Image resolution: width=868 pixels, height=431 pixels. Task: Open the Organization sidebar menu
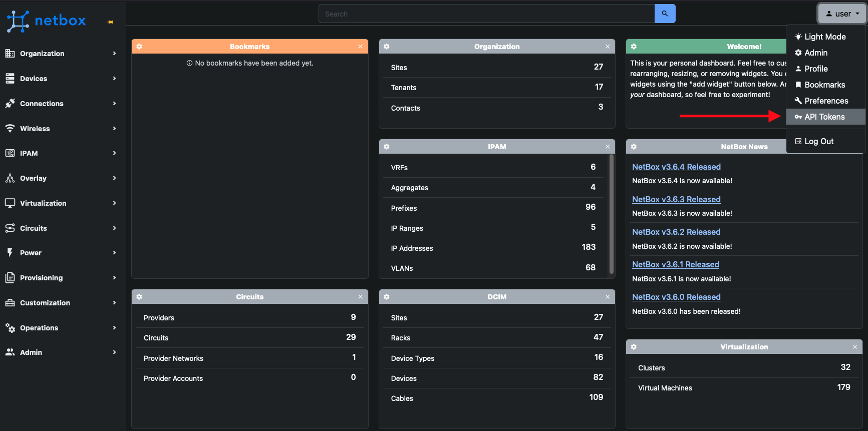63,54
